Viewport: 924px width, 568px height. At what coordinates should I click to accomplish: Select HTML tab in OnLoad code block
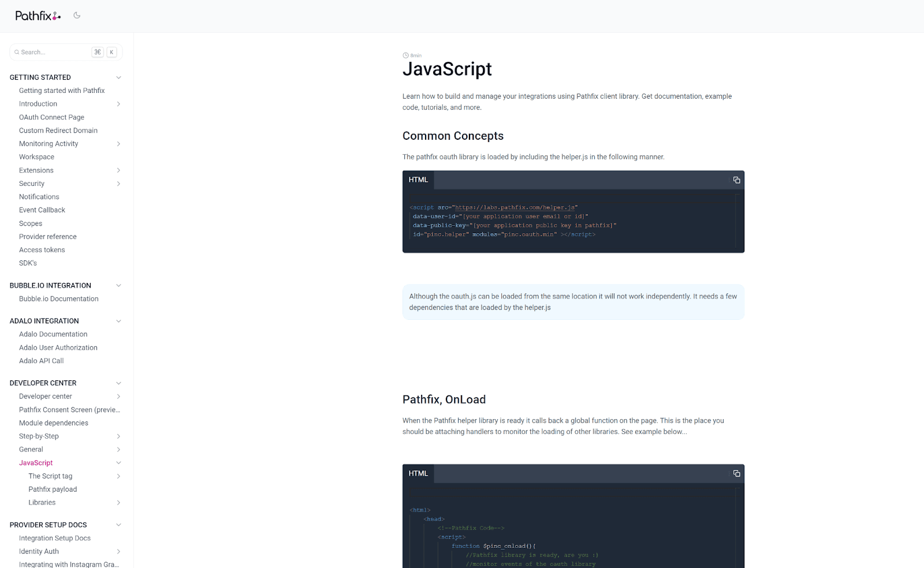pos(418,473)
